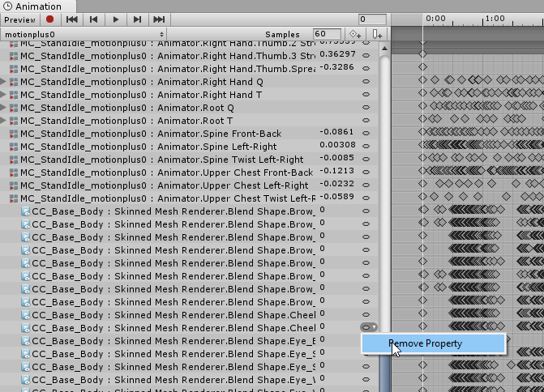
Task: Click key indicator for Thumb.Spread row
Action: click(366, 68)
